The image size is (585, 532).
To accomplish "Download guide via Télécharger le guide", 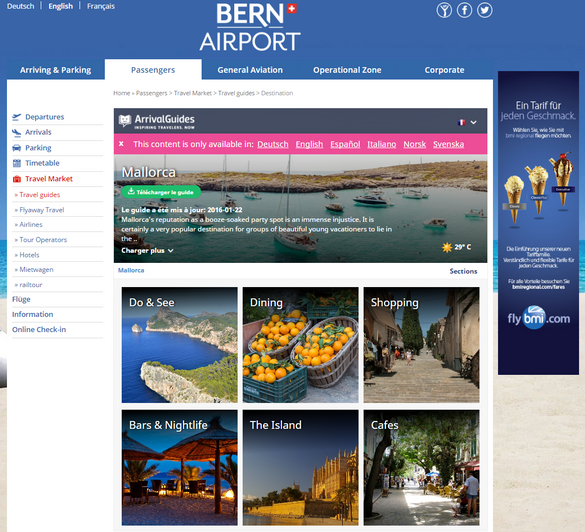I will pyautogui.click(x=161, y=192).
